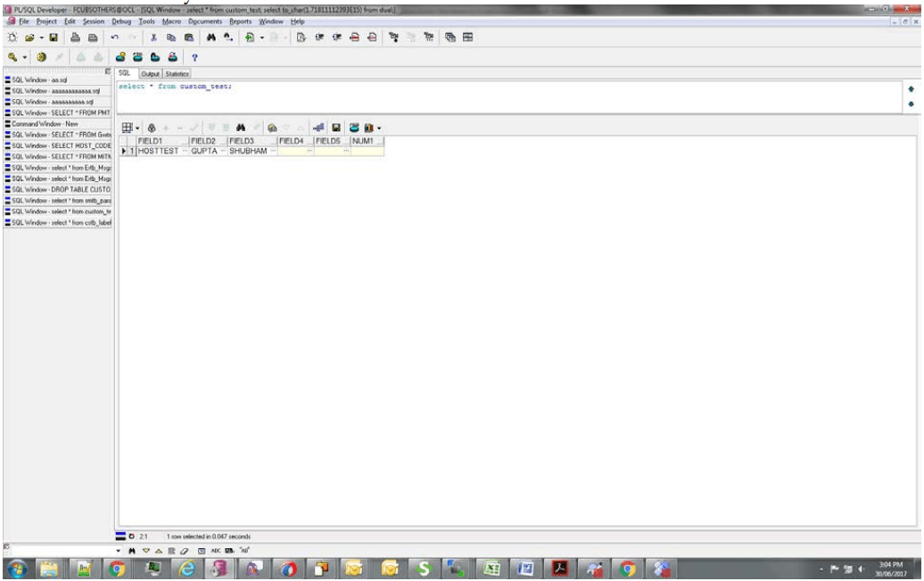Toggle the lock icon in result toolbar

pyautogui.click(x=152, y=128)
